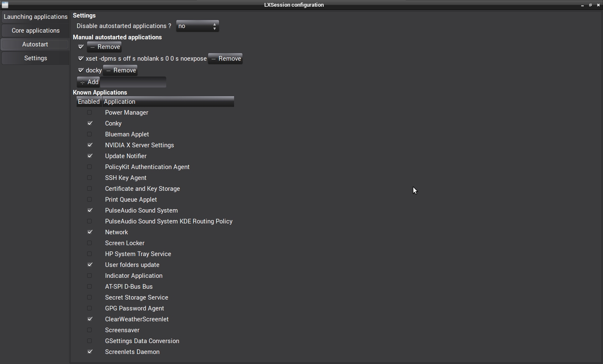Turn off ClearWeatherScreenlet autostart
The width and height of the screenshot is (603, 364).
90,319
